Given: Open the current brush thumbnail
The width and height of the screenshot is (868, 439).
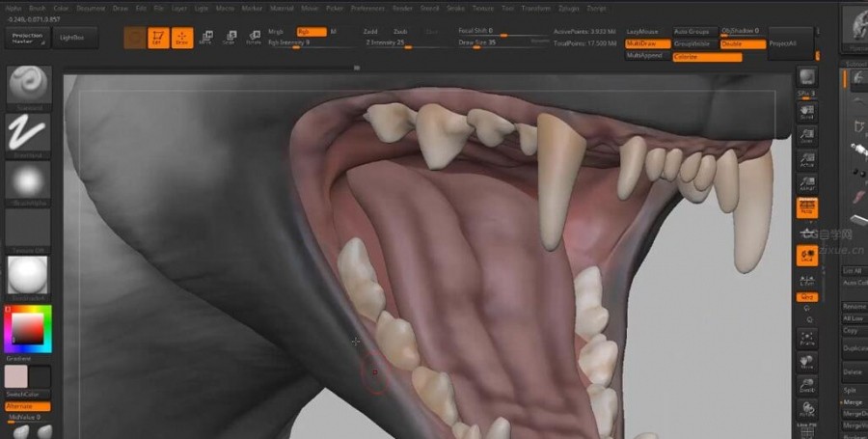Looking at the screenshot, I should pyautogui.click(x=29, y=86).
